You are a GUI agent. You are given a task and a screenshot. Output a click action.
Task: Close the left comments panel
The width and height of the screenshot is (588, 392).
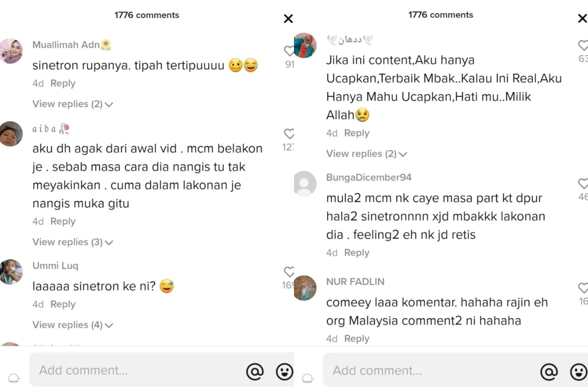tap(288, 19)
